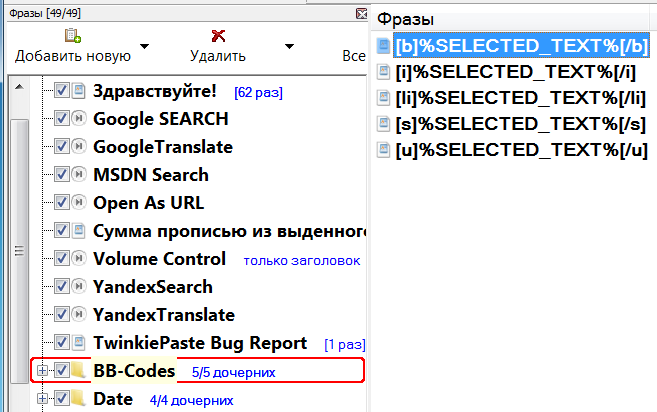Click phrase icon beside Сумма прописью
The width and height of the screenshot is (657, 412).
tap(78, 231)
